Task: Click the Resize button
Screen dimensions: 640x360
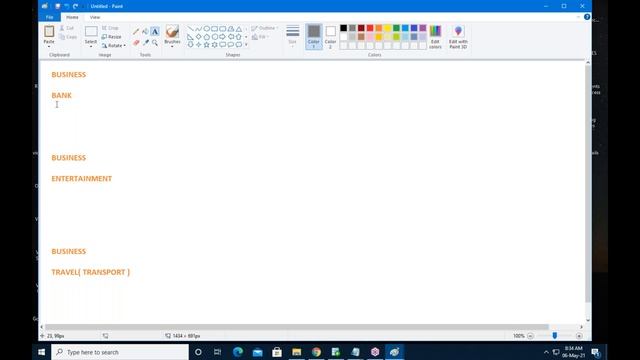Action: pos(111,37)
